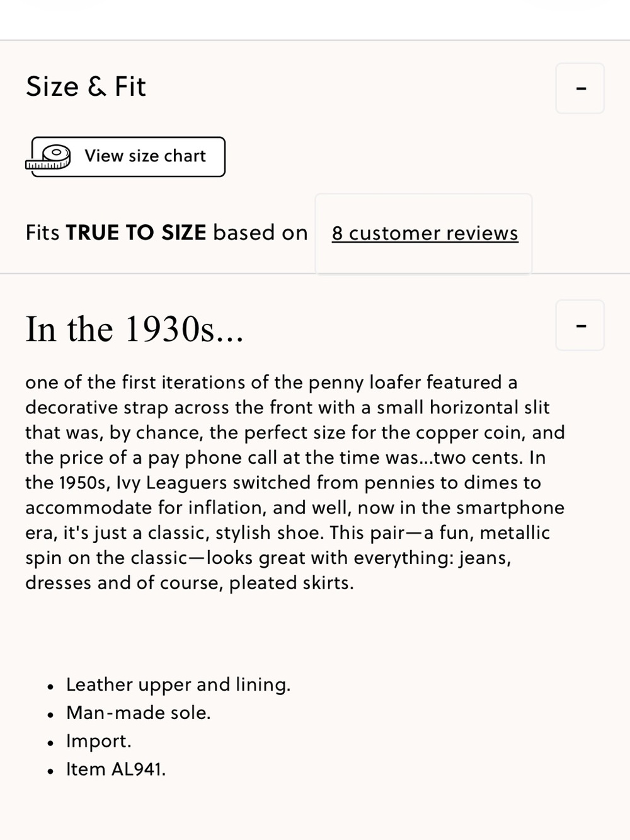Screen dimensions: 630x840
Task: Click the words pleated skirts in description
Action: (x=290, y=583)
